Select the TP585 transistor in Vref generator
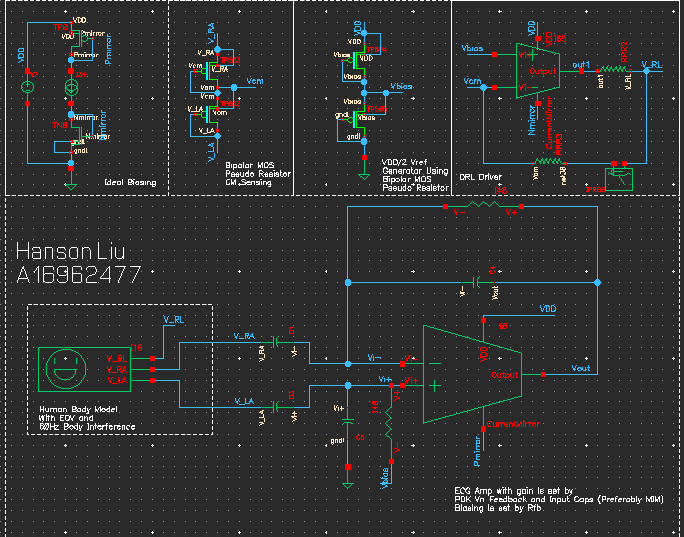 [359, 118]
